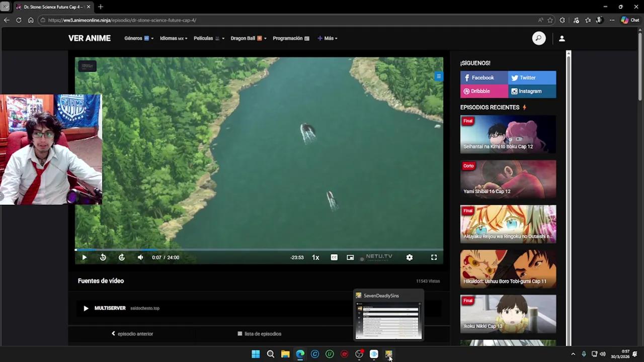Mute the video player volume
Viewport: 644px width, 362px height.
[x=140, y=257]
